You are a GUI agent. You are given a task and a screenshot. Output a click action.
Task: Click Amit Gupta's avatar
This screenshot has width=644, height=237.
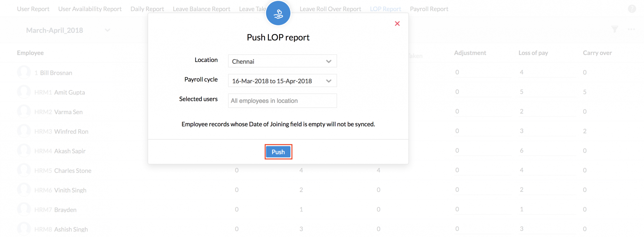tap(24, 92)
